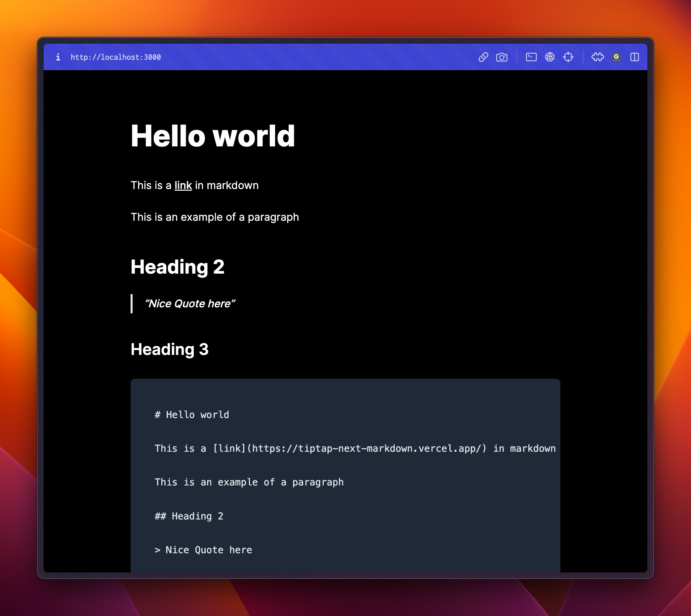
Task: Click the "Heading 2" title text
Action: (x=178, y=267)
